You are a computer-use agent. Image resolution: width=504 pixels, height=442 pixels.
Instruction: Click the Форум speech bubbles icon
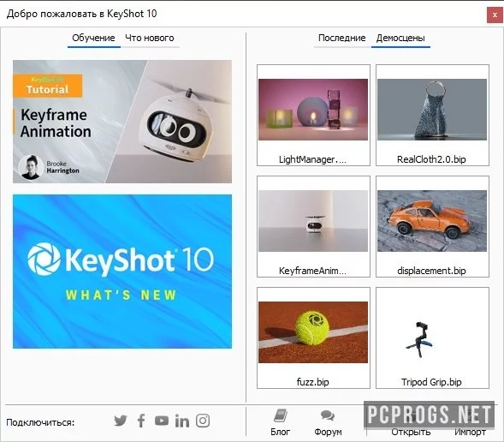328,415
